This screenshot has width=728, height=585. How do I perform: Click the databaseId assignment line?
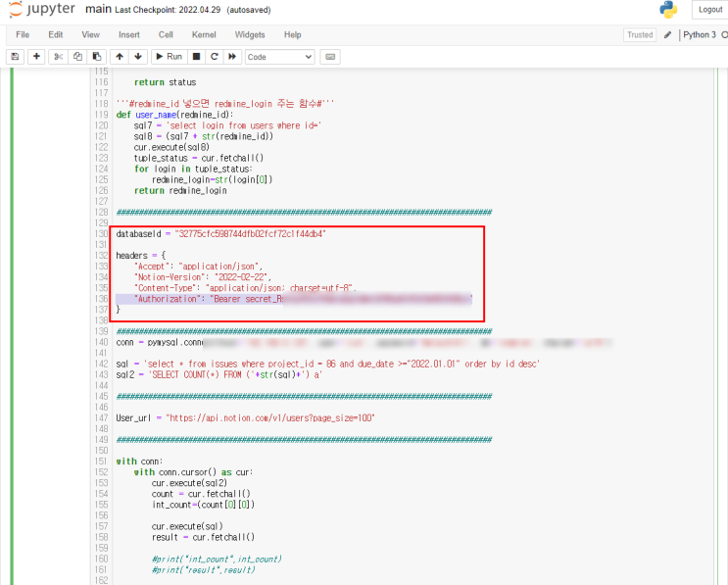(221, 234)
